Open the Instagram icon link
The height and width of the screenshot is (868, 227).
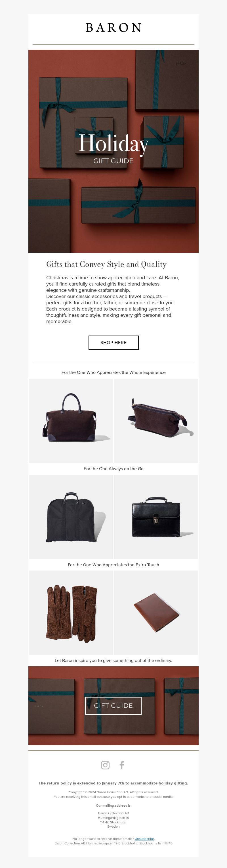point(105,765)
